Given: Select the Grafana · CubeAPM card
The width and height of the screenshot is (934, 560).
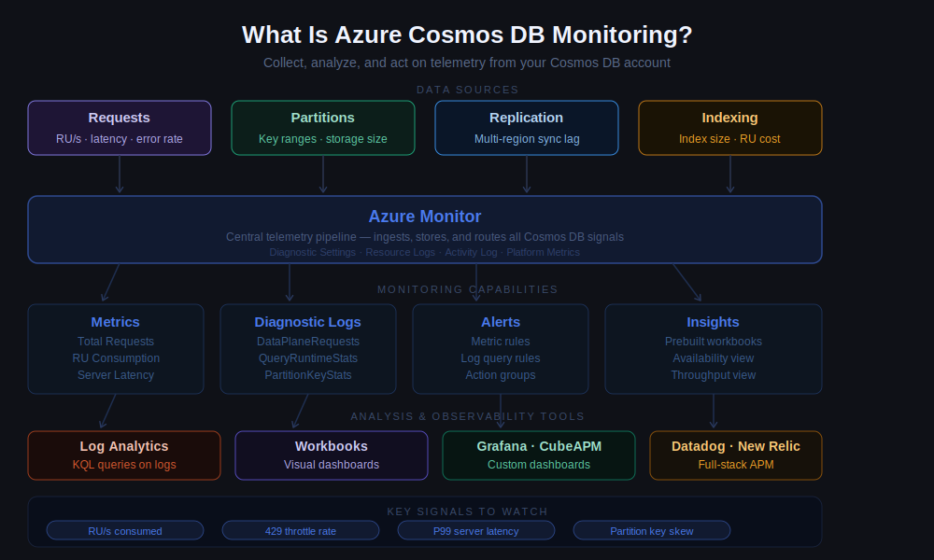Looking at the screenshot, I should [x=539, y=455].
